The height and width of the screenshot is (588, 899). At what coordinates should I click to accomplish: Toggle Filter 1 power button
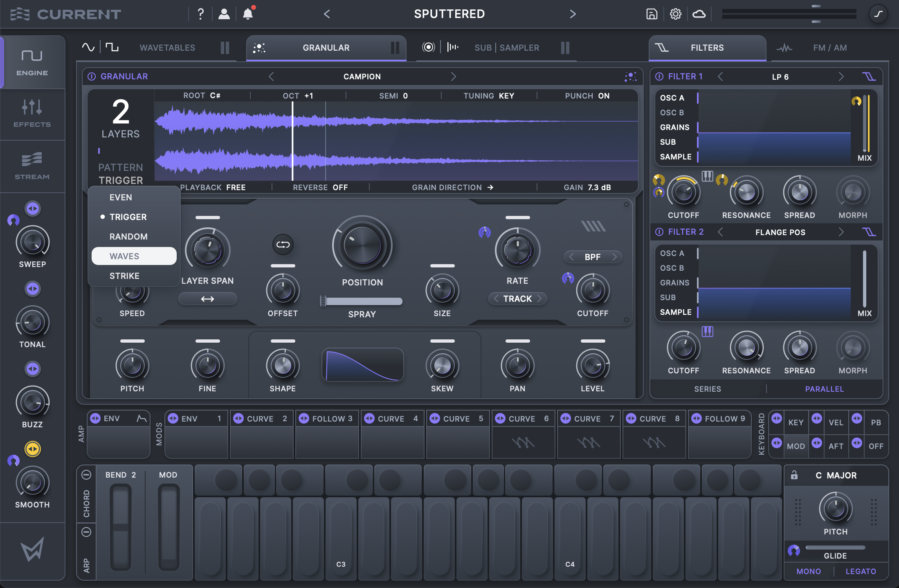click(x=659, y=76)
